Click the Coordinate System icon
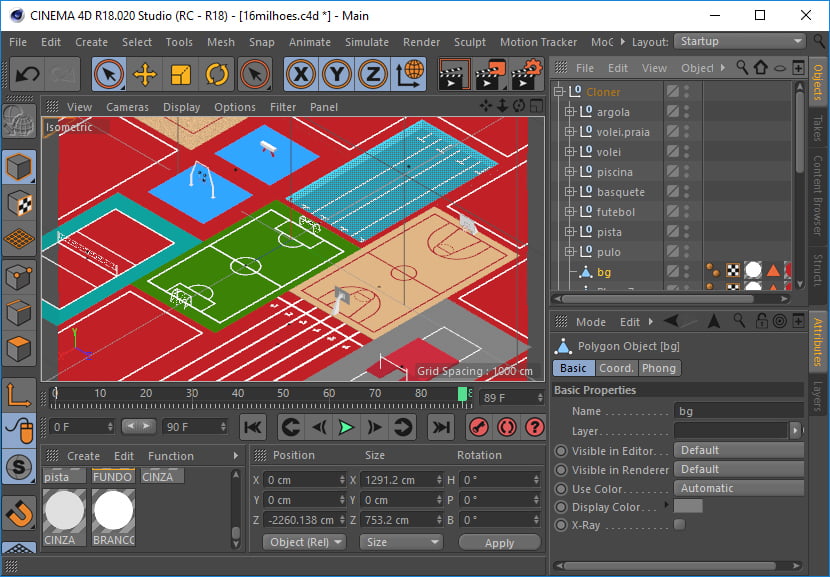This screenshot has width=830, height=577. coord(409,74)
